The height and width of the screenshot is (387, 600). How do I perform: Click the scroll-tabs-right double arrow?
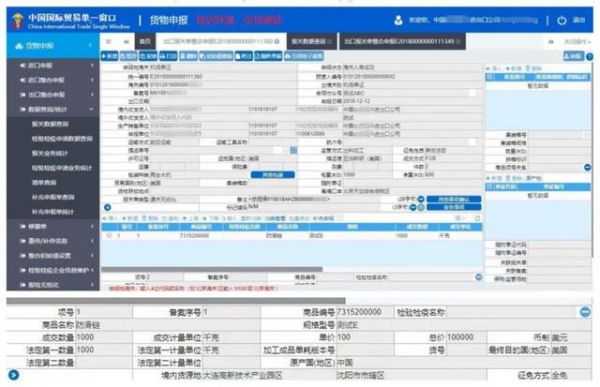551,41
